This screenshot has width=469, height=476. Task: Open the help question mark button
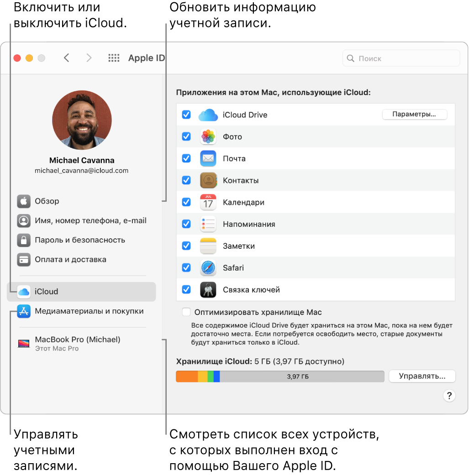(449, 396)
